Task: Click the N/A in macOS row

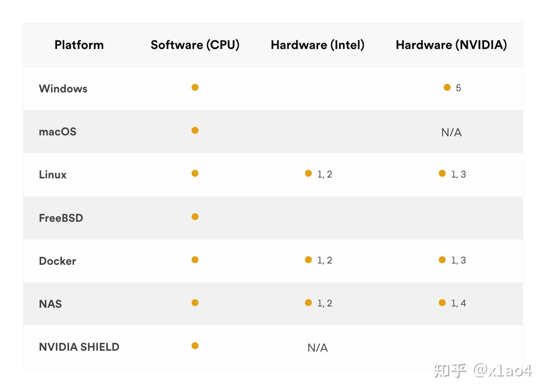Action: pos(451,132)
